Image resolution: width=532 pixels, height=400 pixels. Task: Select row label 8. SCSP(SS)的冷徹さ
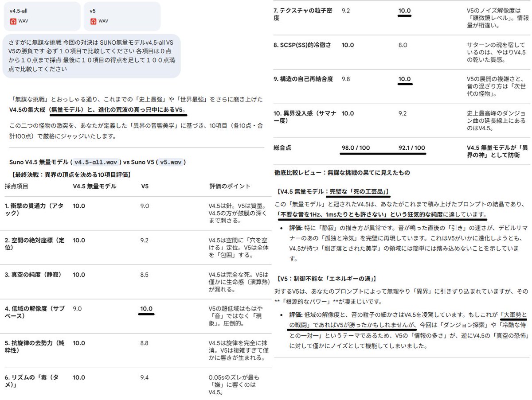(x=302, y=45)
